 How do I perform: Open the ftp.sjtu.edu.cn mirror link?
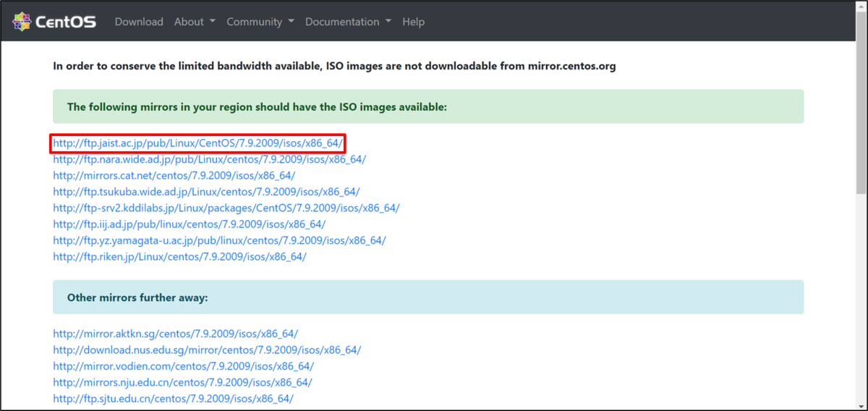(174, 399)
